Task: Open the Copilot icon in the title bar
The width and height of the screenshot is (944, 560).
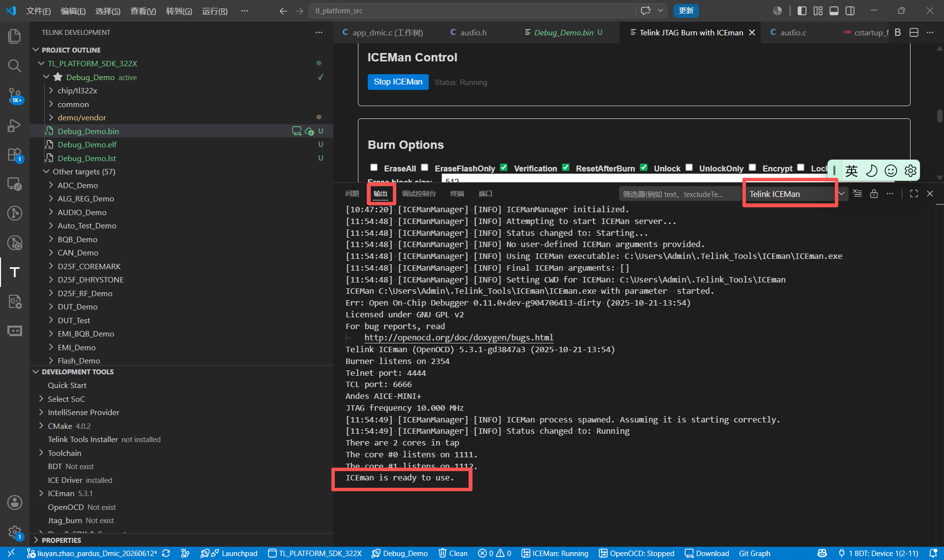Action: click(x=646, y=11)
